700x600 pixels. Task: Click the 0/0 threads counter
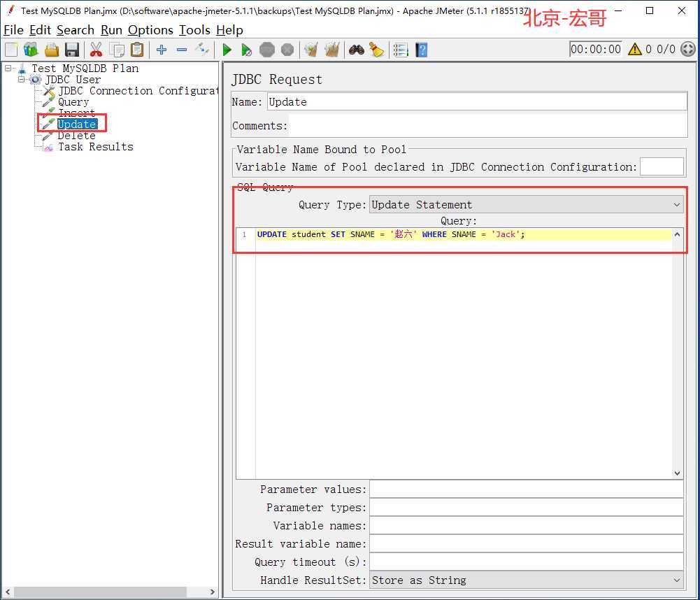pos(666,49)
